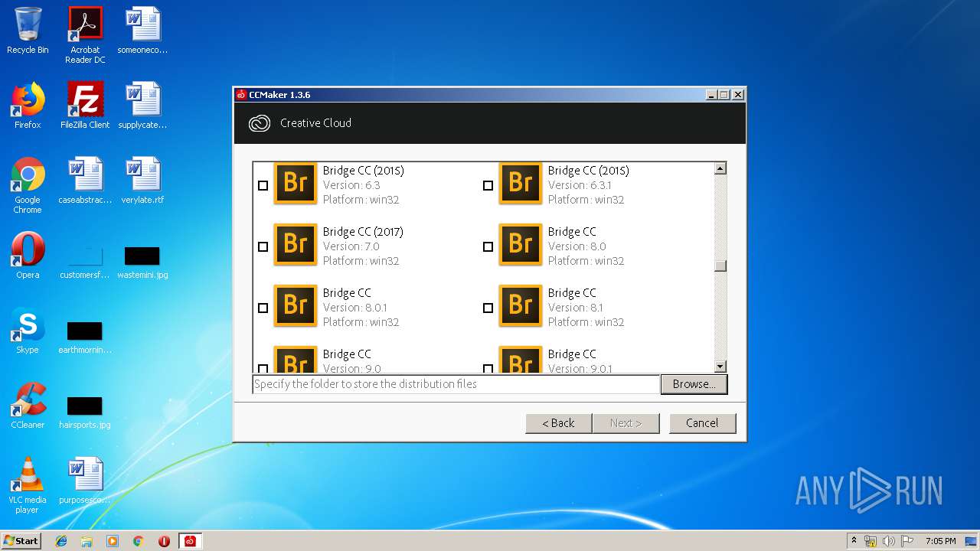This screenshot has height=551, width=980.
Task: Open the Windows Start menu
Action: tap(21, 541)
